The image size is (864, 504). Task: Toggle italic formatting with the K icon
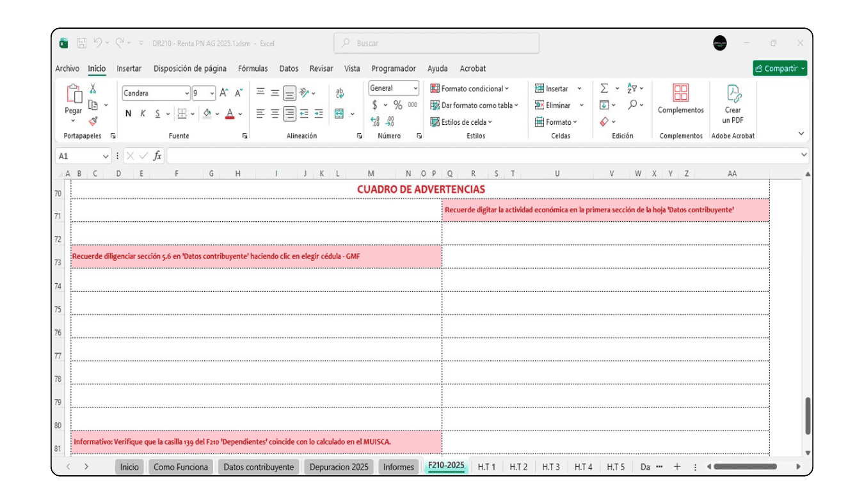(144, 113)
